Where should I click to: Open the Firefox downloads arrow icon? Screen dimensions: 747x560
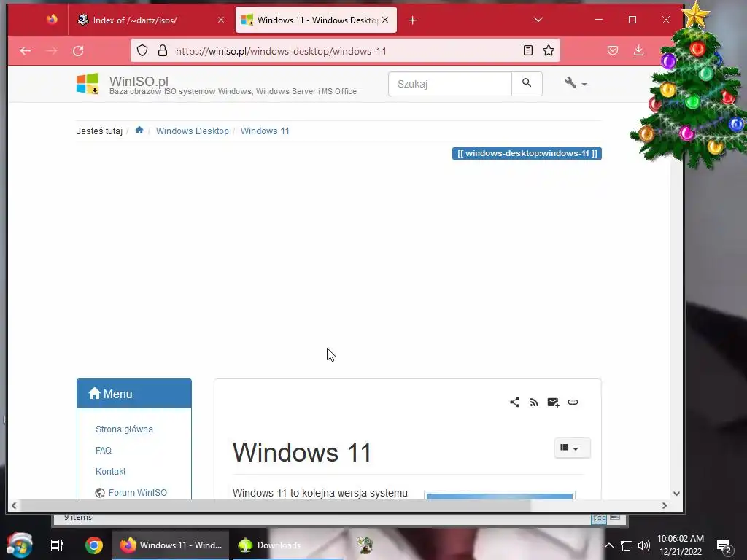coord(638,50)
